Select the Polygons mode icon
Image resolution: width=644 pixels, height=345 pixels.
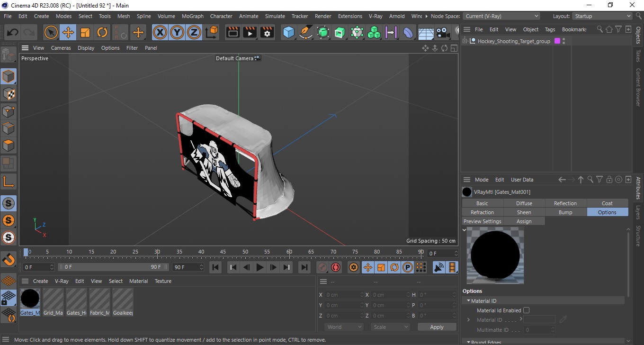[x=9, y=145]
